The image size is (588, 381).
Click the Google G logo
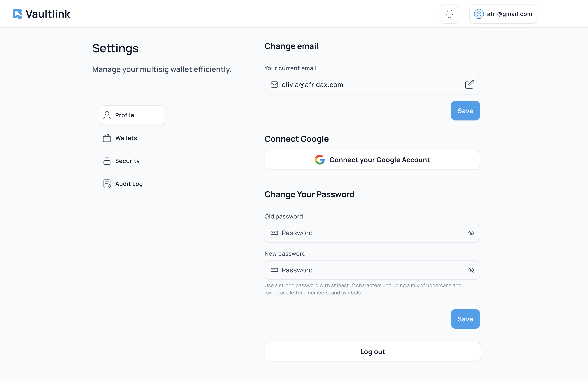pos(320,160)
